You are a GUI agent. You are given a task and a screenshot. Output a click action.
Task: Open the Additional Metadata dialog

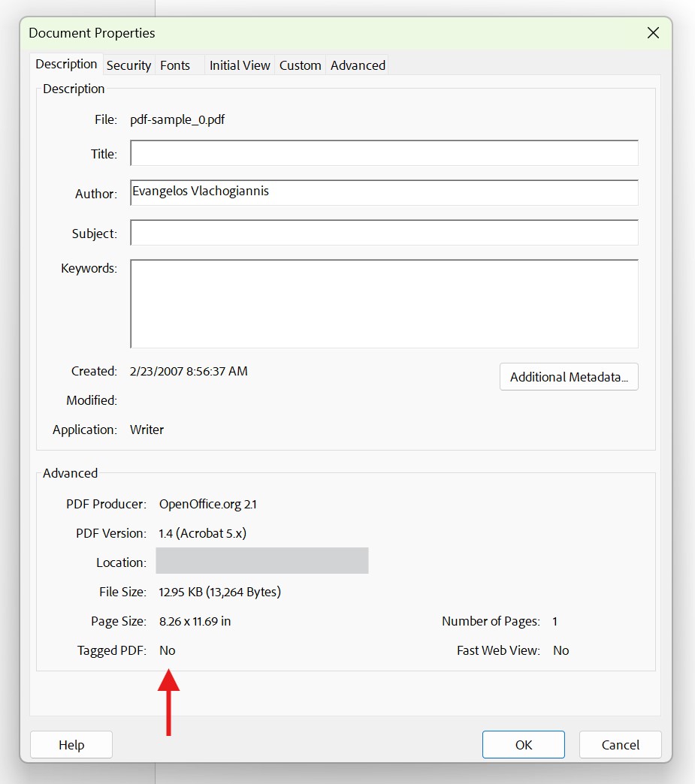click(x=569, y=376)
